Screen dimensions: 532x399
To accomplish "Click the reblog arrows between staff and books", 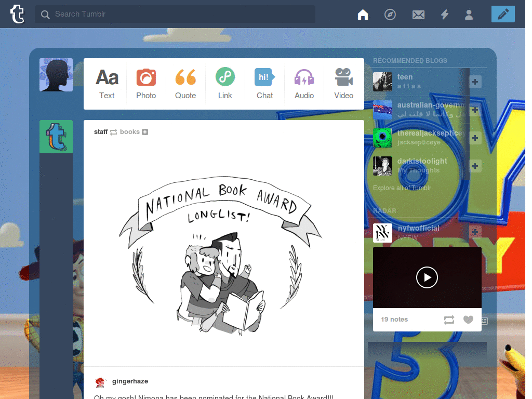I will pyautogui.click(x=114, y=132).
